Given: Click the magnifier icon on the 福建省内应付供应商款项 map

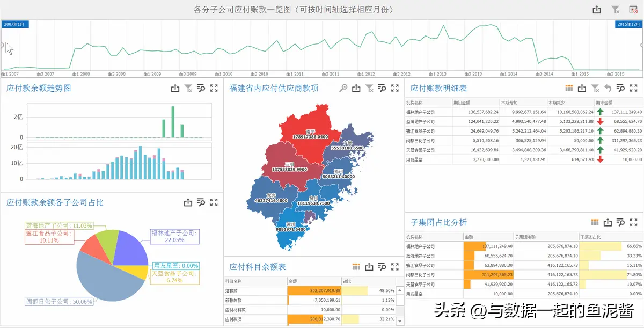Looking at the screenshot, I should pos(343,88).
